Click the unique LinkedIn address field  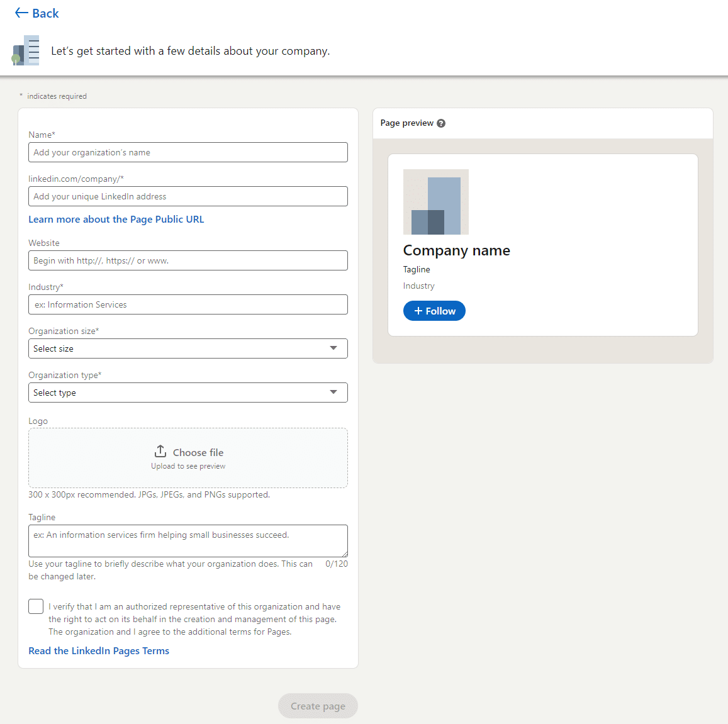click(x=188, y=196)
